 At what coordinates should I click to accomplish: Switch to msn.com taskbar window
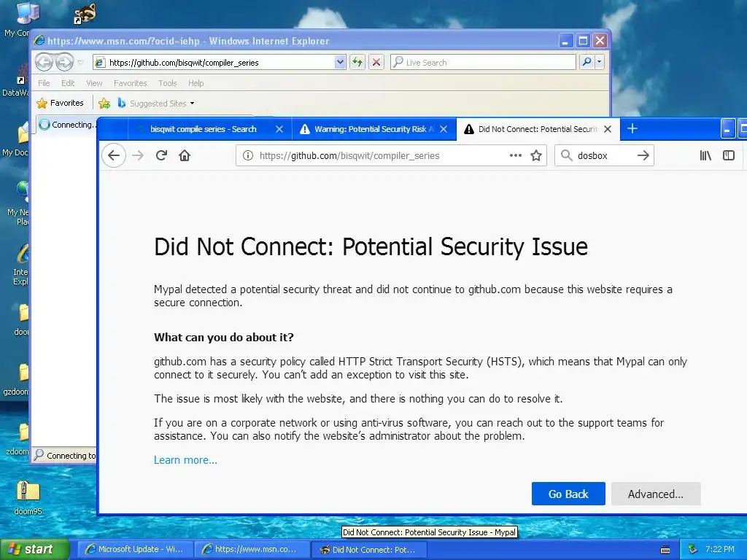tap(251, 549)
